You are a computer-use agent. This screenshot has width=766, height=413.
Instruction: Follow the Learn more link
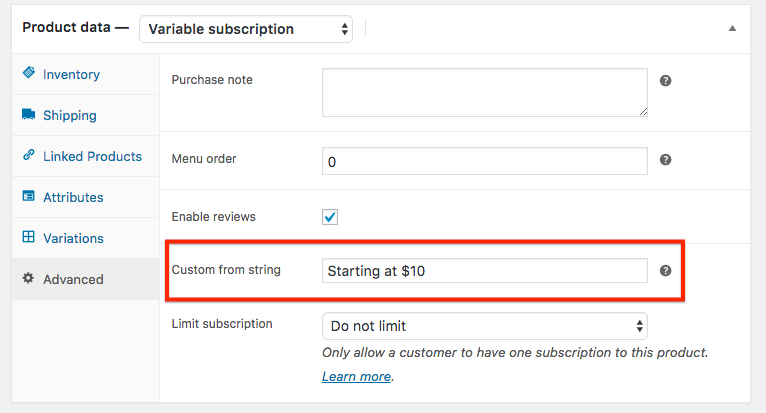(x=357, y=377)
